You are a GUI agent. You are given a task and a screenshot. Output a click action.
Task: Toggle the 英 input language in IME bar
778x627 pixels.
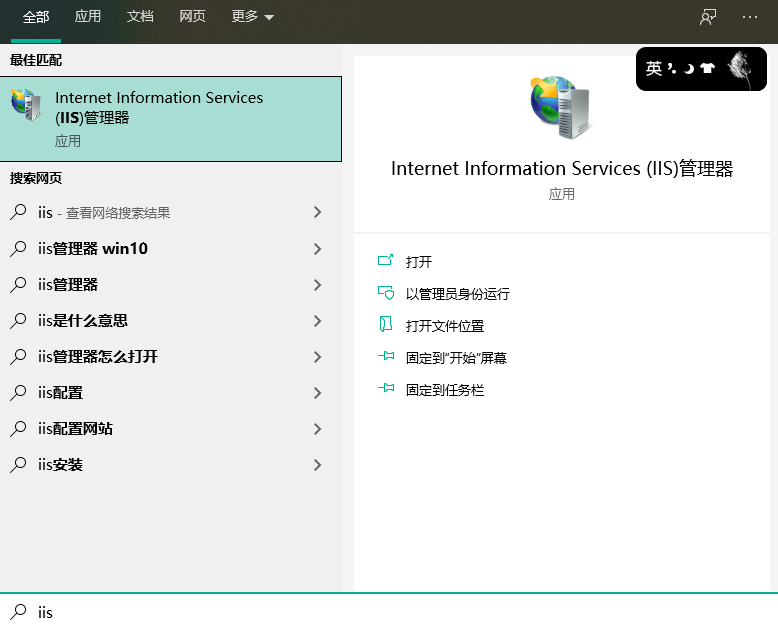tap(653, 68)
